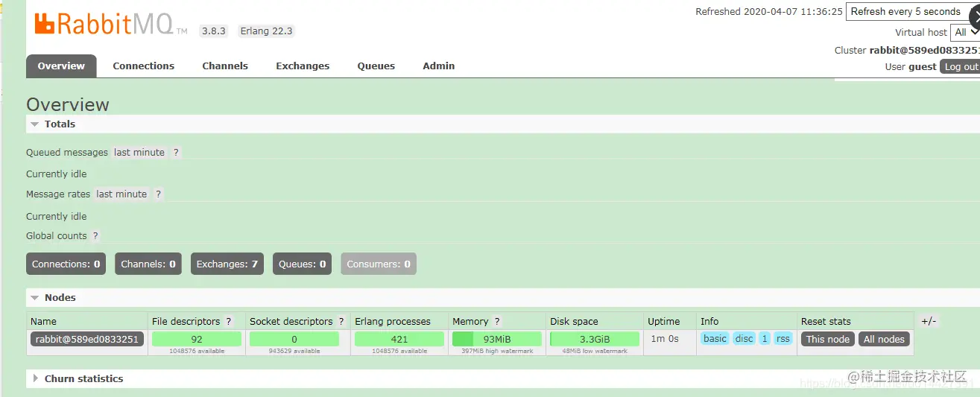
Task: Click the 3.8.3 version badge
Action: (x=213, y=31)
